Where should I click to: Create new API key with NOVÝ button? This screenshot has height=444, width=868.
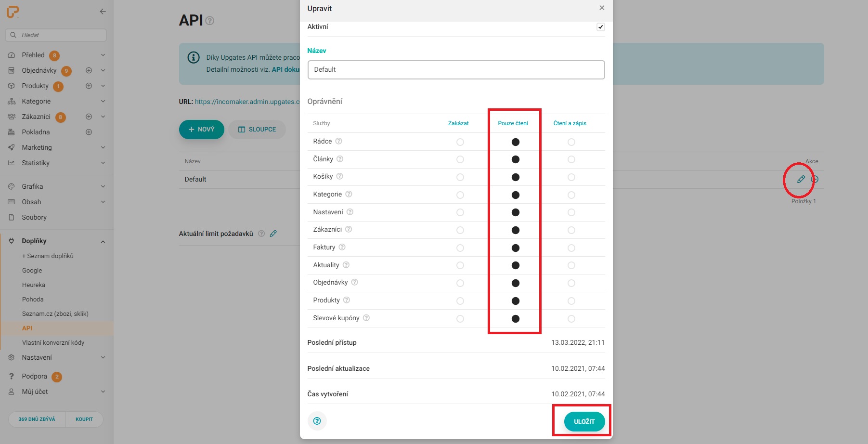click(202, 129)
